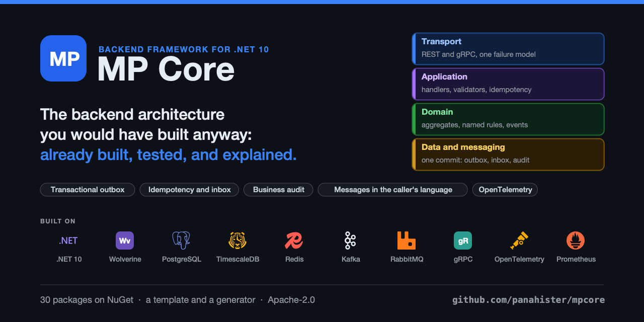Click '30 packages on NuGet' text
Screen dimensions: 644x322
87,300
